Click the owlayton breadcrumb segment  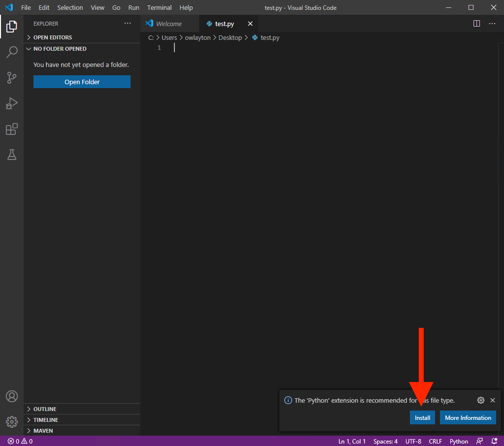(198, 37)
